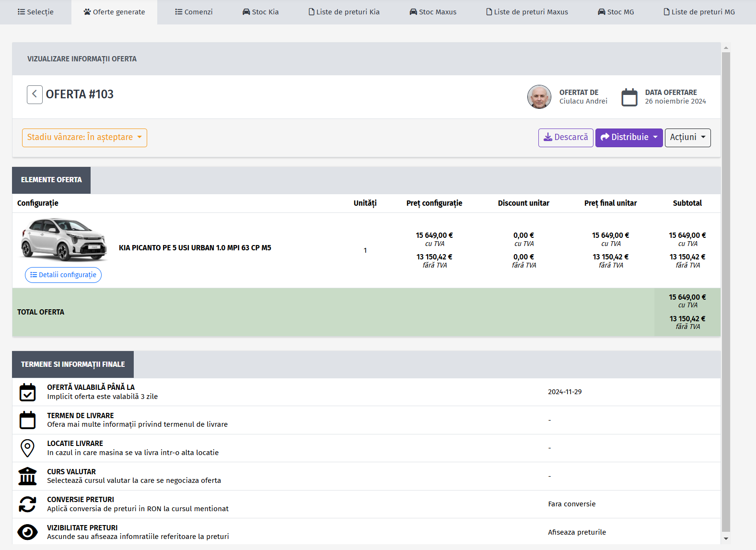This screenshot has width=756, height=550.
Task: Click the Discount unitar column header
Action: [523, 203]
